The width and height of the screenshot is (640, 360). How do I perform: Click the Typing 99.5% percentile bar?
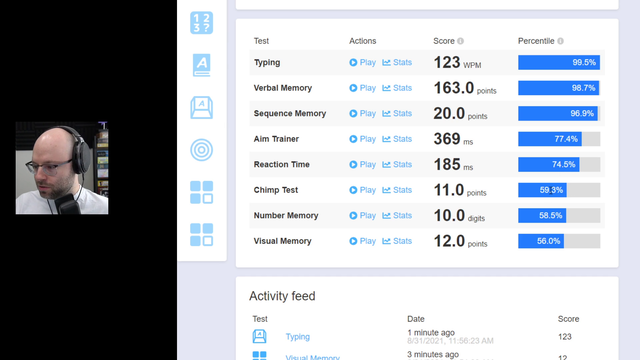(559, 62)
